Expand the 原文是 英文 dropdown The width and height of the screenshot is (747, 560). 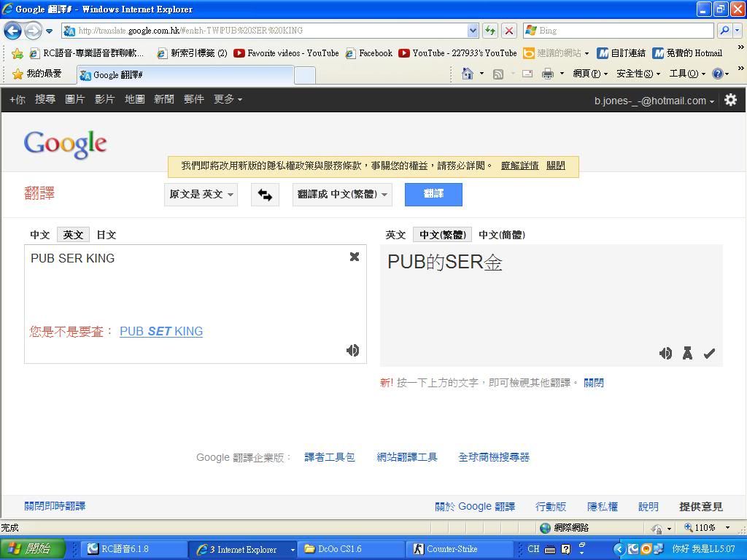pyautogui.click(x=201, y=195)
